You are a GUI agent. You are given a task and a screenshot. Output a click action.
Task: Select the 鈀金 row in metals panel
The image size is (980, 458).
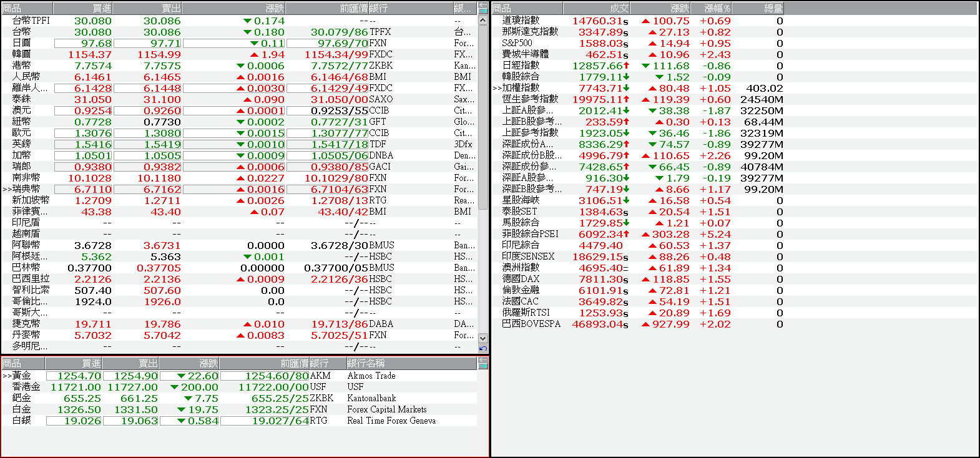coord(239,398)
